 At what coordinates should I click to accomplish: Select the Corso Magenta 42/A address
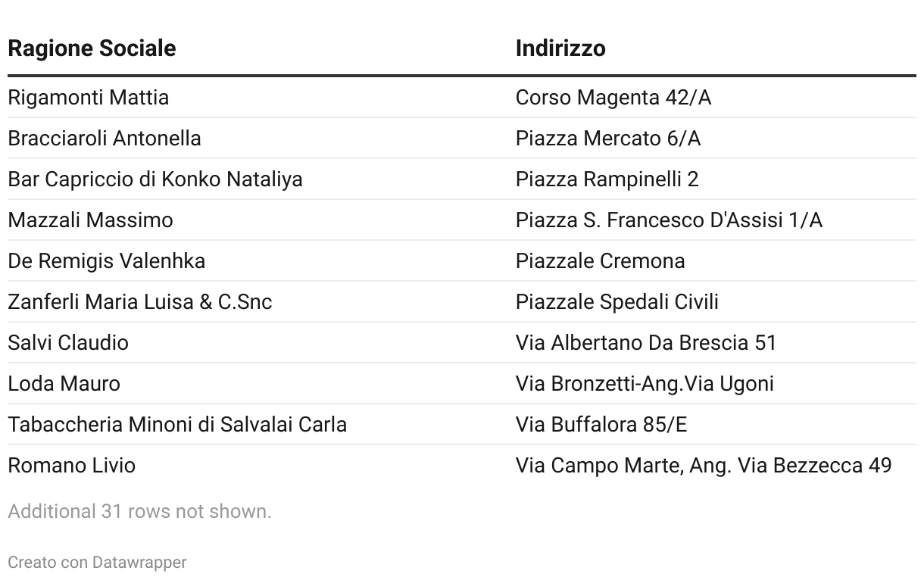[613, 98]
